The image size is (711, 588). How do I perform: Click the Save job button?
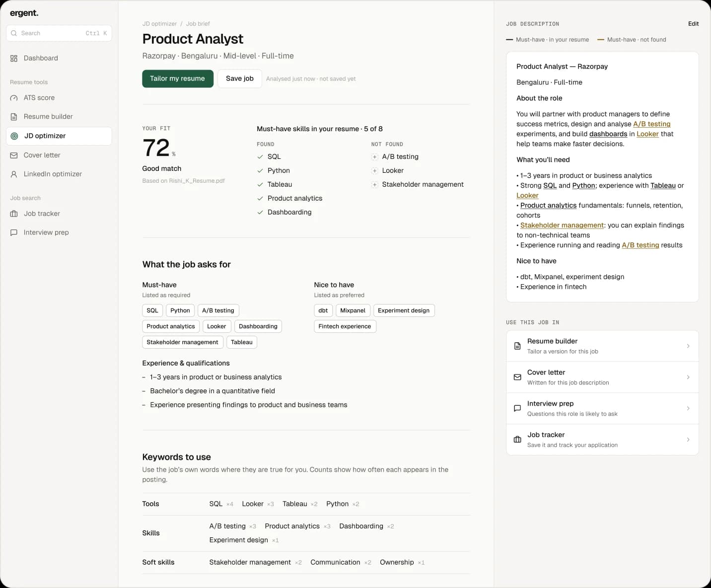(x=240, y=78)
